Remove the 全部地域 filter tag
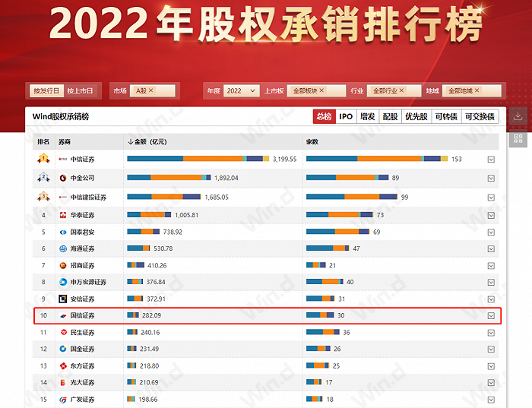The image size is (532, 408). pos(477,90)
